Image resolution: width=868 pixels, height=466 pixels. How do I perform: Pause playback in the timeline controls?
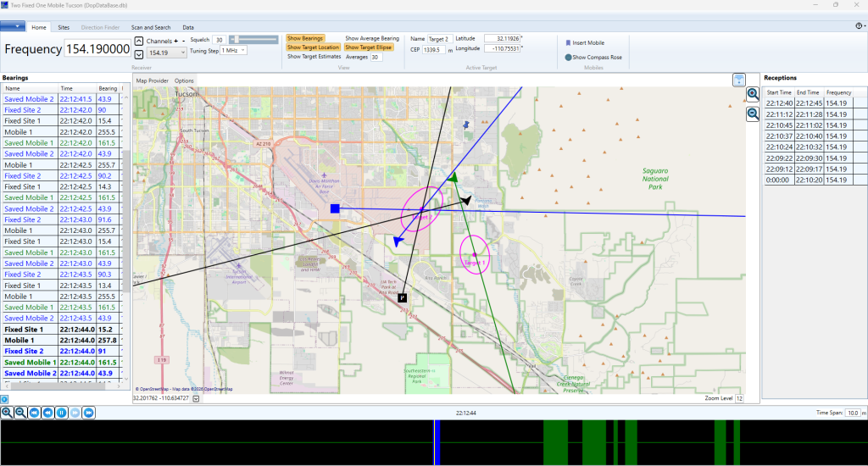coord(61,413)
